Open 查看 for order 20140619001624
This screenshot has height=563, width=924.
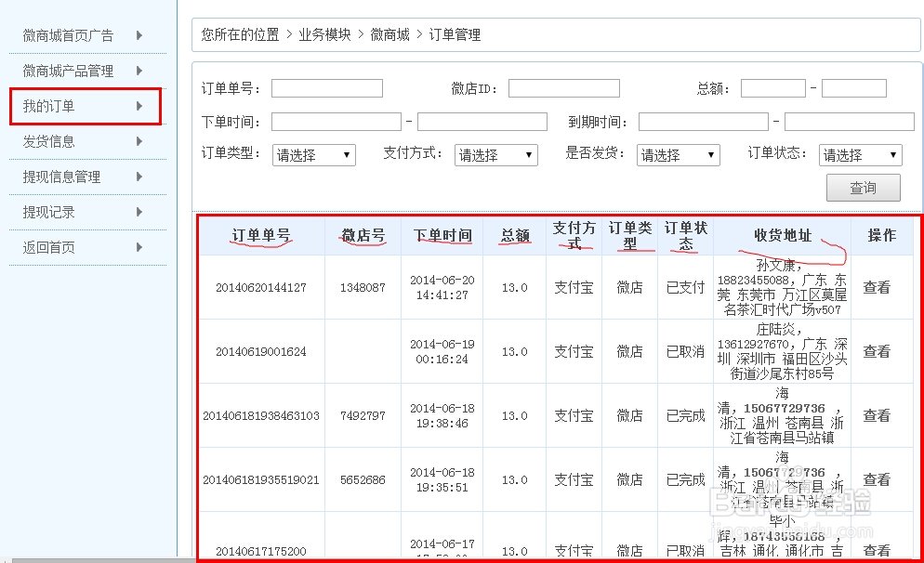[877, 352]
